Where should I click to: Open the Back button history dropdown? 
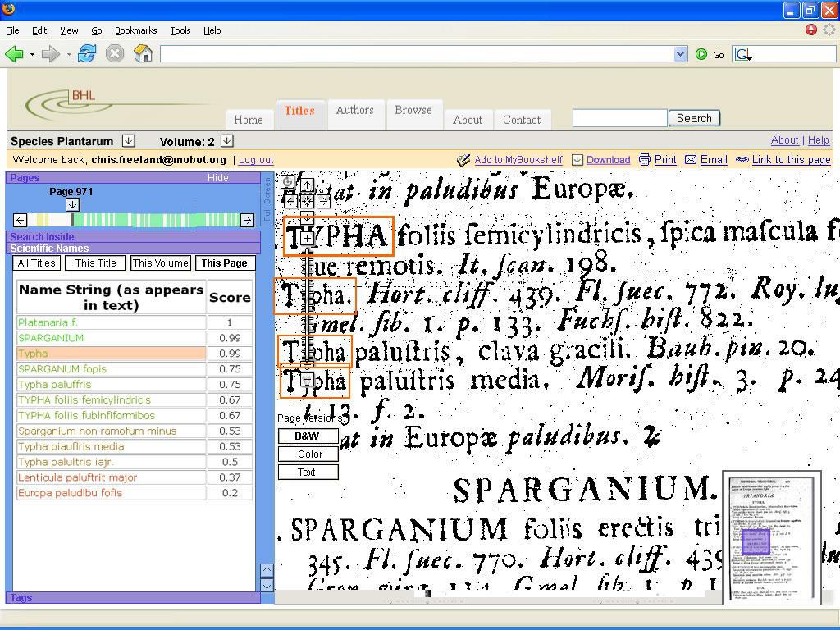32,54
